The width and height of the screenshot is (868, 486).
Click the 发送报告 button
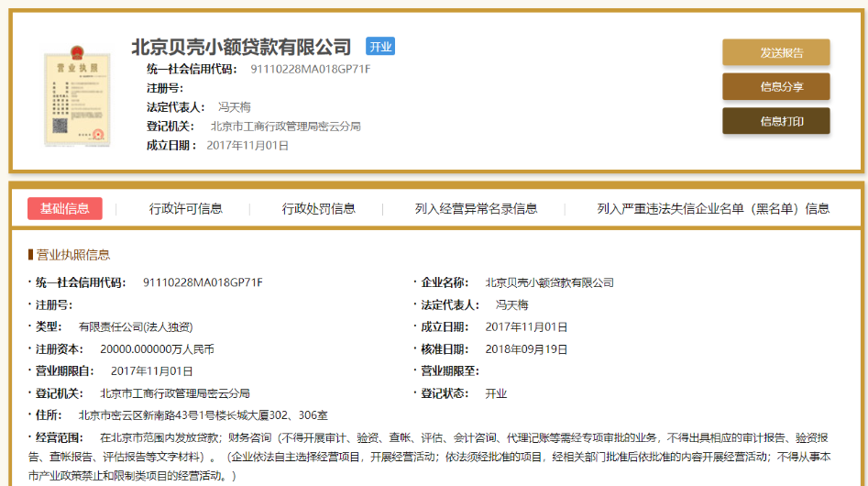[776, 52]
